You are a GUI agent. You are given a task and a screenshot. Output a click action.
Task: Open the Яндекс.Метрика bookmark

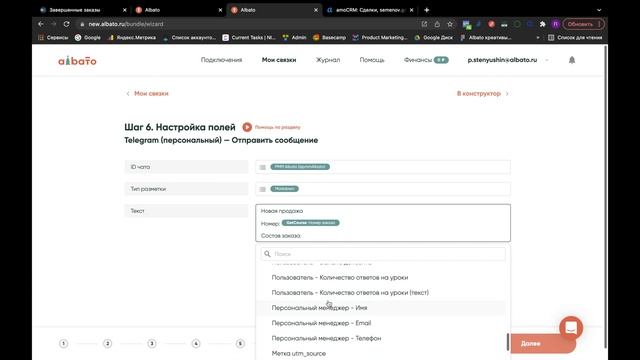click(132, 38)
